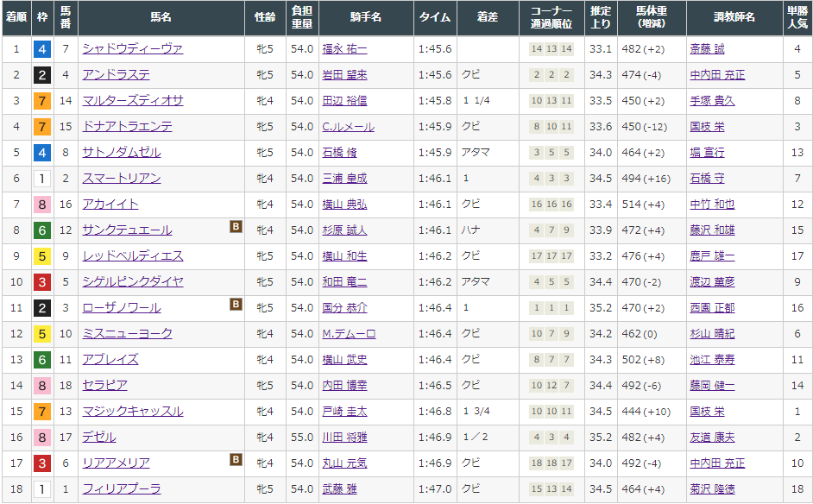Select body weight cell 494(+16)
Screen dimensions: 813x504
click(652, 179)
